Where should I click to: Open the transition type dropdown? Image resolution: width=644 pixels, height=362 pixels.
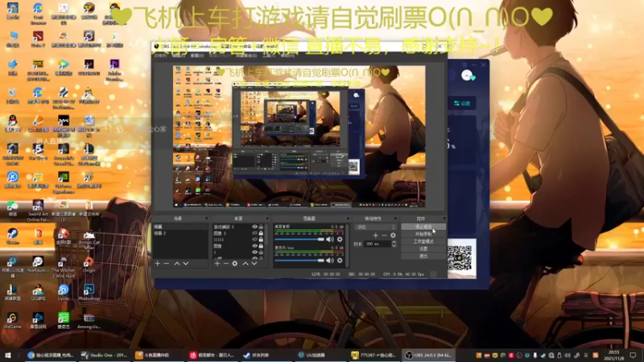375,227
